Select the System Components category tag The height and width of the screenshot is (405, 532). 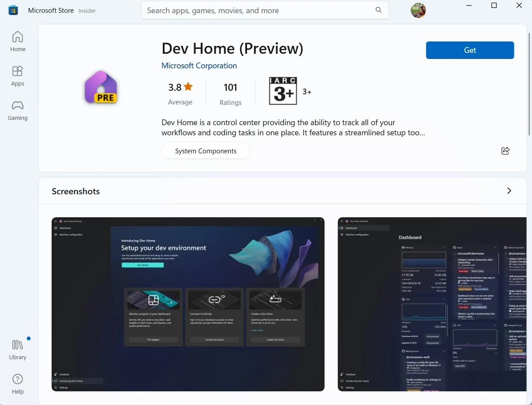tap(206, 151)
